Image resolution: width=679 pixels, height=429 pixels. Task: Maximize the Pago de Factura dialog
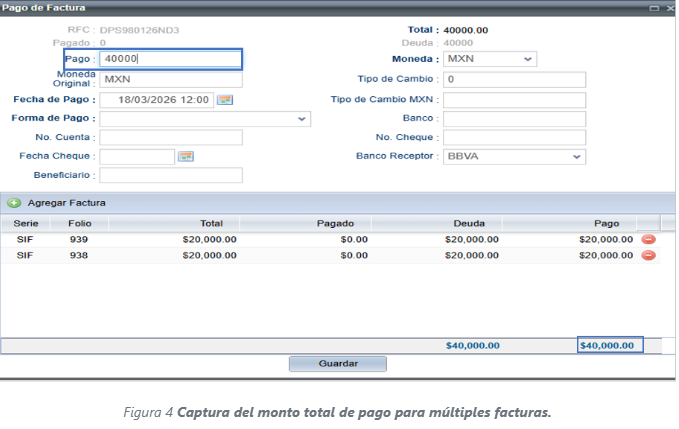(653, 7)
